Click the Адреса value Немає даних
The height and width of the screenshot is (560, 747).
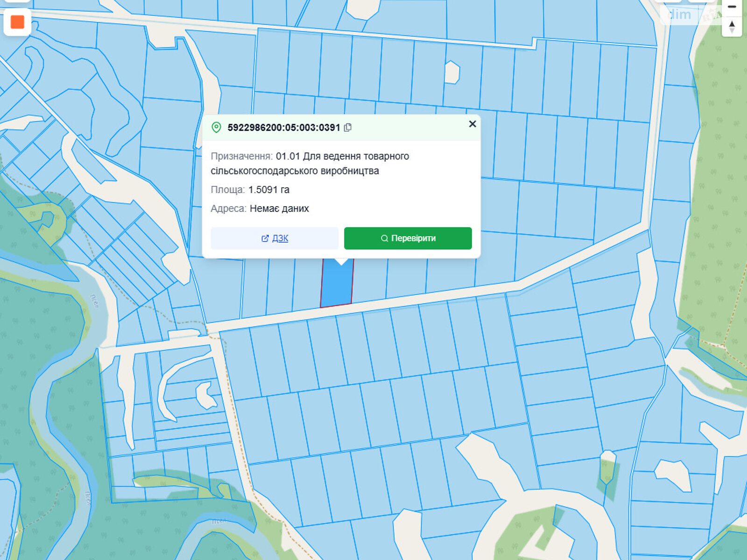[x=279, y=209]
